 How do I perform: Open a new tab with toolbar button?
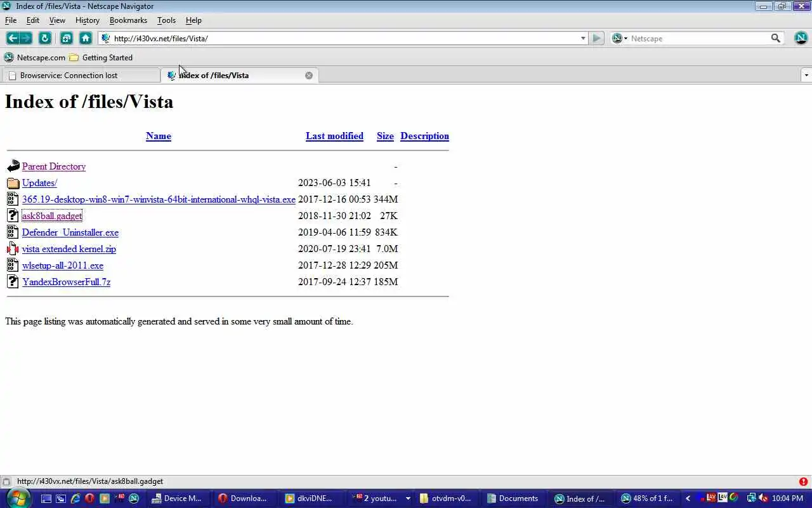66,38
